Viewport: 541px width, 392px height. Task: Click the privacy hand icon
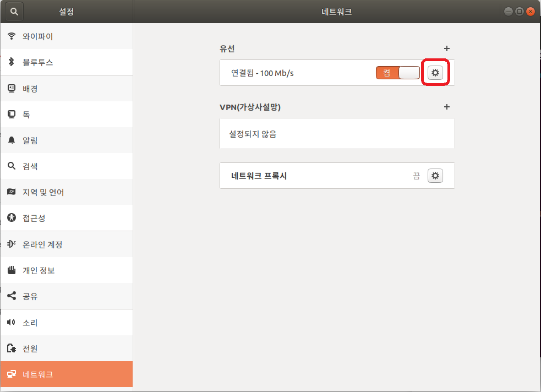click(x=12, y=270)
